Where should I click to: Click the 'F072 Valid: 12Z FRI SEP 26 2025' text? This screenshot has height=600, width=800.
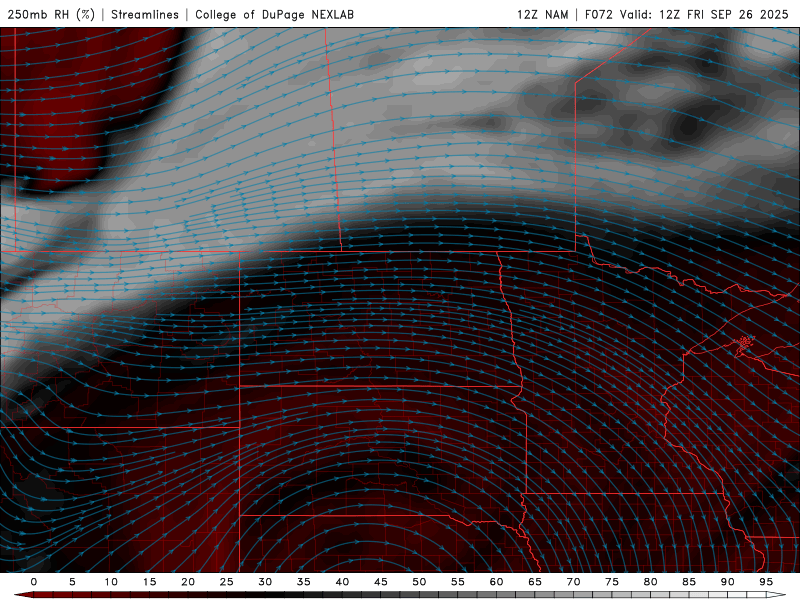coord(687,14)
